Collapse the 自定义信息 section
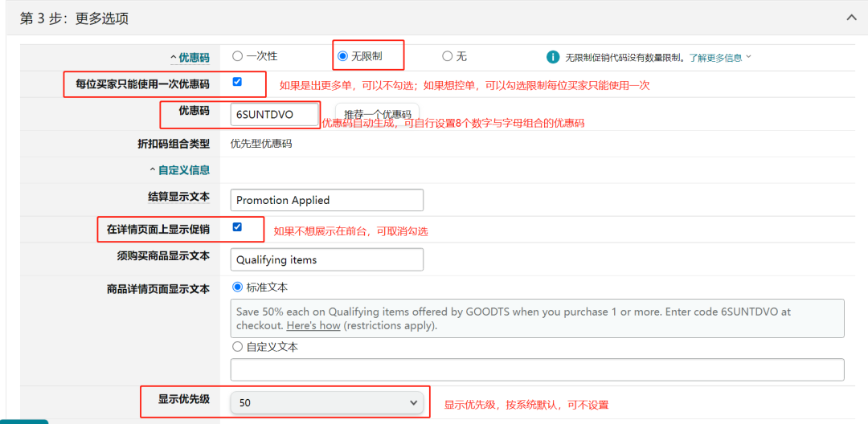Screen dimensions: 868x424 (x=180, y=170)
